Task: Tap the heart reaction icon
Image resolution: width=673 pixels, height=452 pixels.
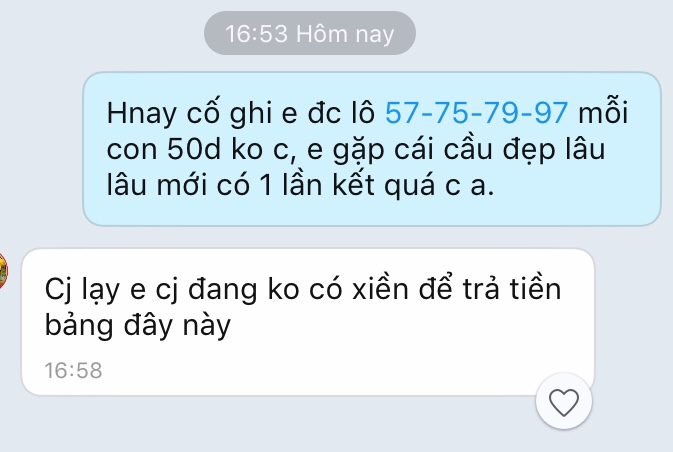Action: (564, 402)
